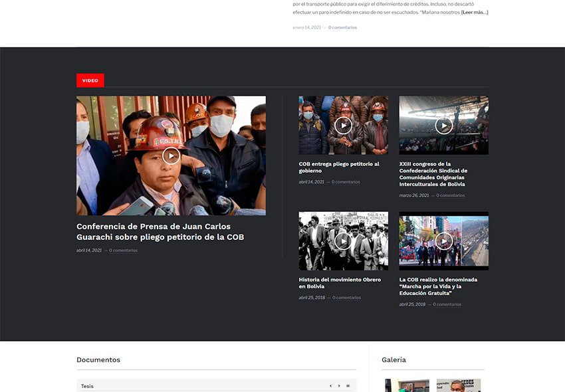Play the Marcha por la Vida video
The width and height of the screenshot is (565, 392).
point(443,241)
